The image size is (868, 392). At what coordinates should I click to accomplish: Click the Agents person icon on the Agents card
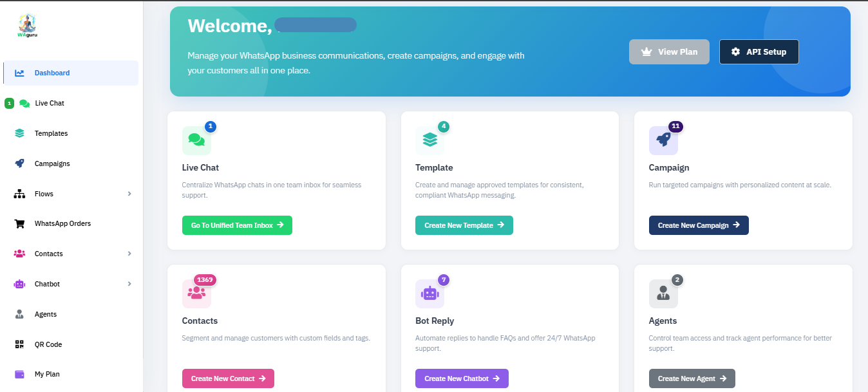(x=663, y=293)
